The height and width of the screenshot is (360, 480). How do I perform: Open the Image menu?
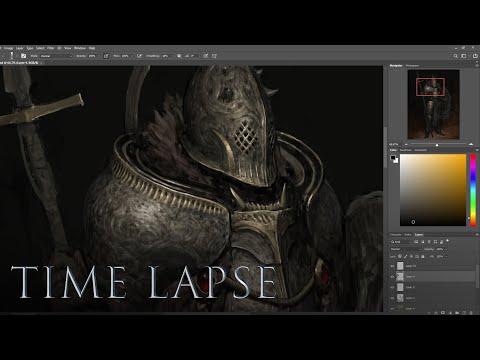coord(9,48)
